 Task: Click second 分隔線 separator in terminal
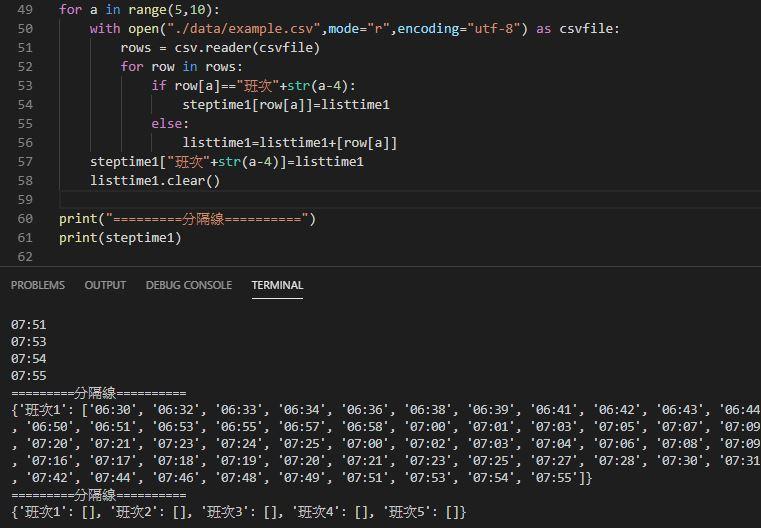[99, 495]
